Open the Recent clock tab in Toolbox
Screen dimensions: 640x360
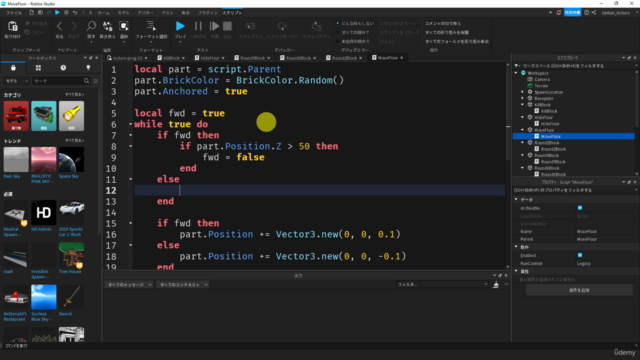pos(63,68)
